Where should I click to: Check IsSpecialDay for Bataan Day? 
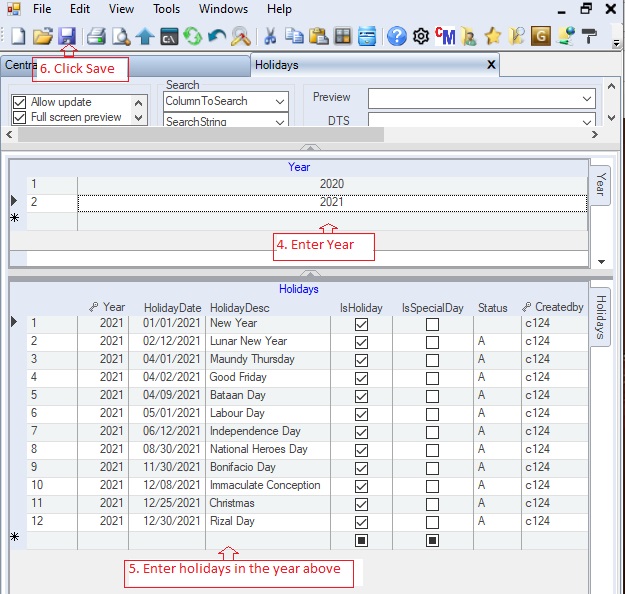(432, 396)
